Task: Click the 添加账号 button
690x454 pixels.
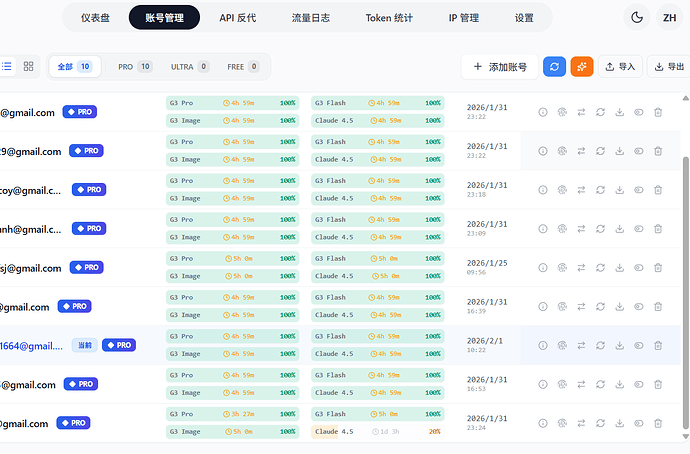Action: pos(500,67)
